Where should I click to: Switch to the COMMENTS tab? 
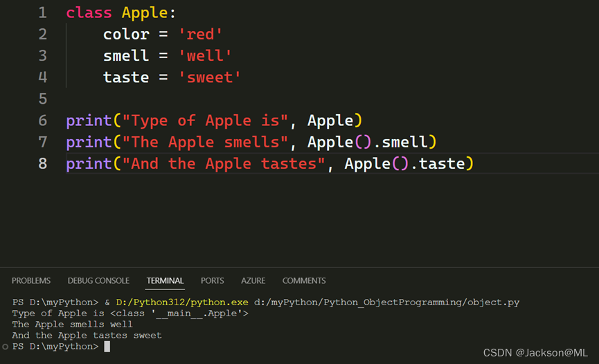coord(304,281)
